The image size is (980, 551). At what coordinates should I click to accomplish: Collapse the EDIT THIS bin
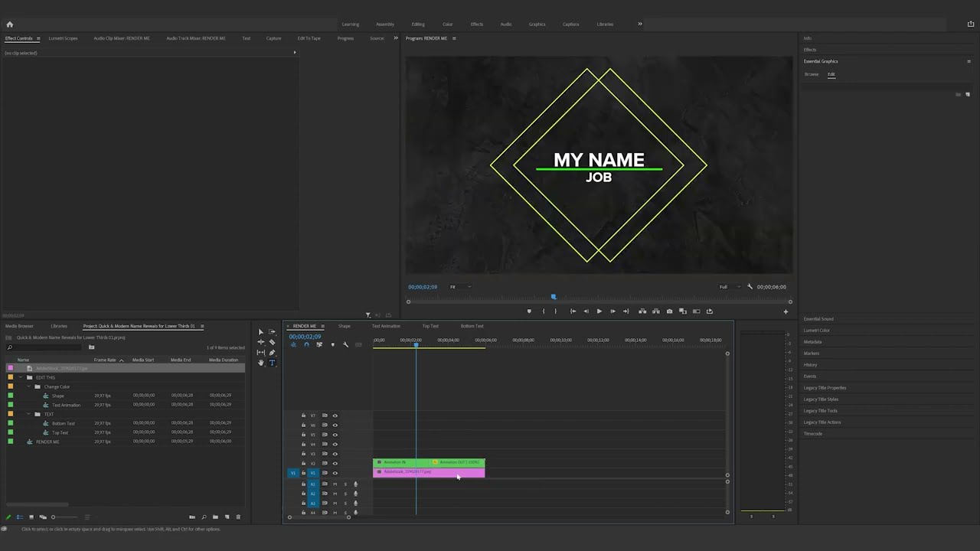[x=20, y=377]
